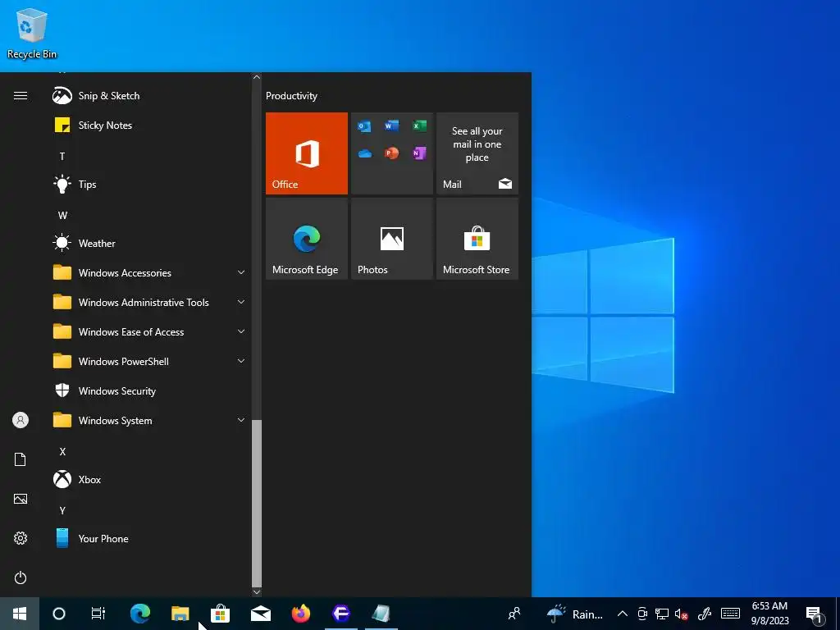This screenshot has height=630, width=840.
Task: Open Snip & Sketch from app list
Action: click(x=150, y=96)
